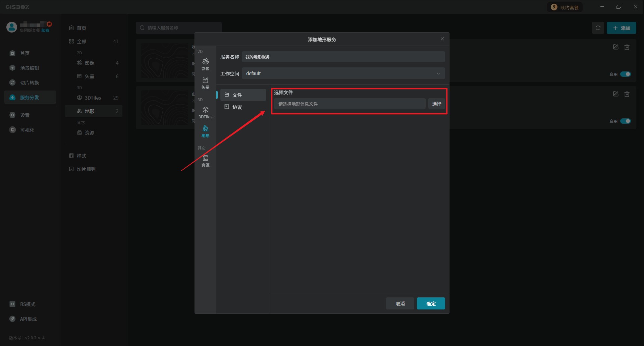Select the 影像 imagery type in dialog

tap(205, 64)
